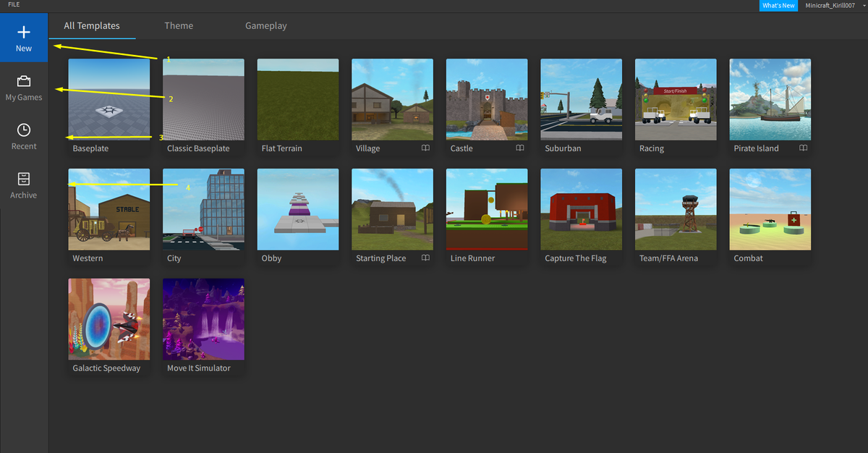Viewport: 868px width, 453px height.
Task: Select the Classic Baseplate template thumbnail
Action: click(x=203, y=99)
